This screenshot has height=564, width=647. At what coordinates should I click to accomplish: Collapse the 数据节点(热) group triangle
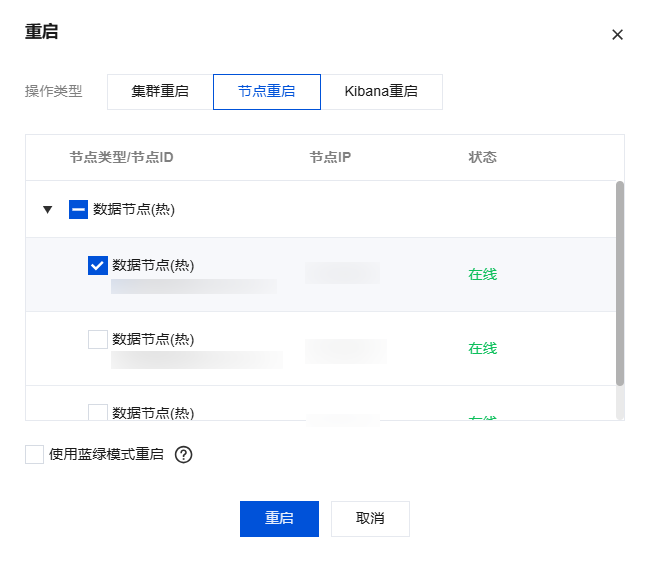click(x=47, y=210)
